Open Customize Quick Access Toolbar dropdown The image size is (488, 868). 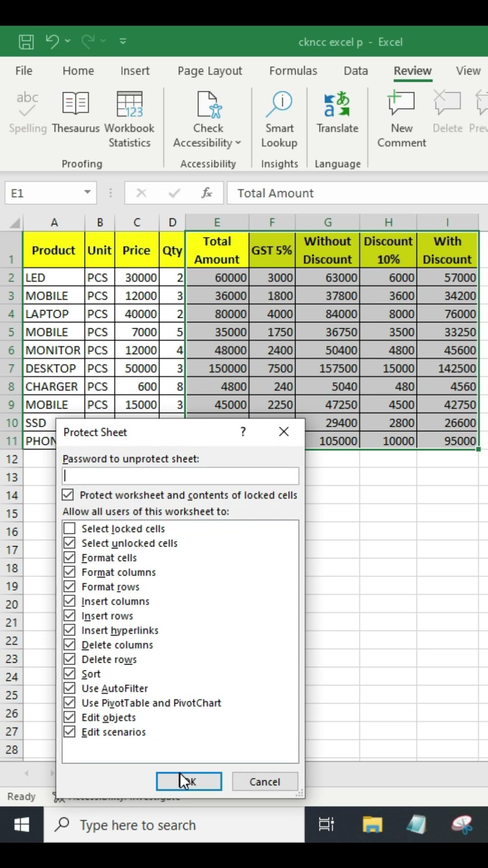122,41
